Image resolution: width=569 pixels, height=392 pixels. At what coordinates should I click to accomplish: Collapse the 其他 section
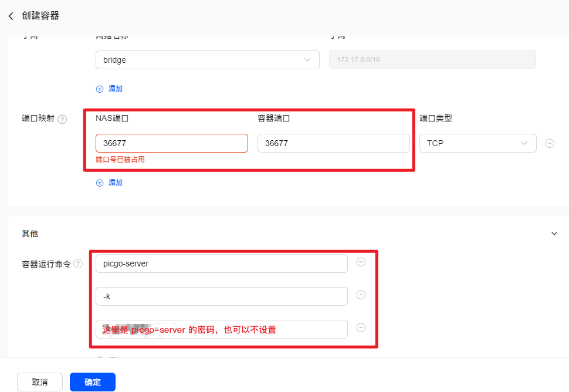554,234
